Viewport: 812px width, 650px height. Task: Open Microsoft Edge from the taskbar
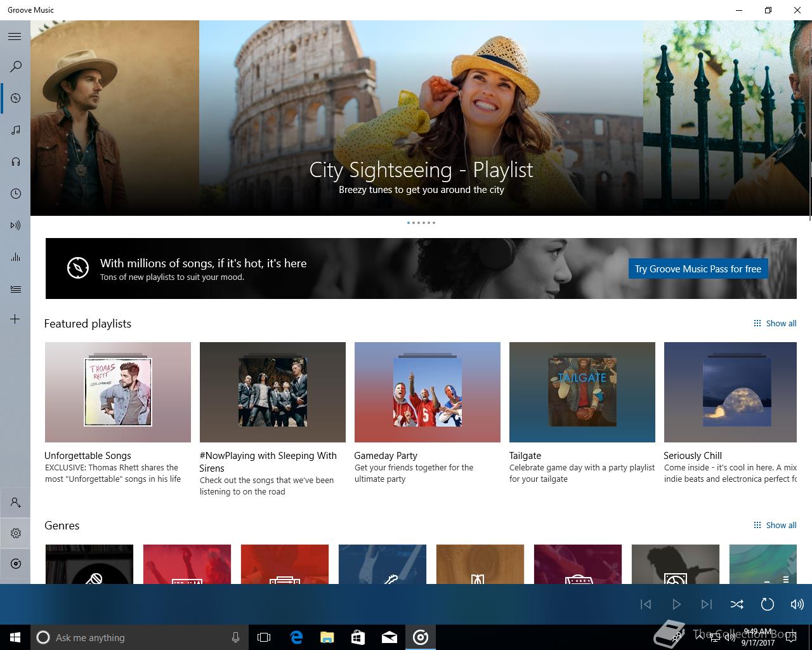[x=296, y=637]
